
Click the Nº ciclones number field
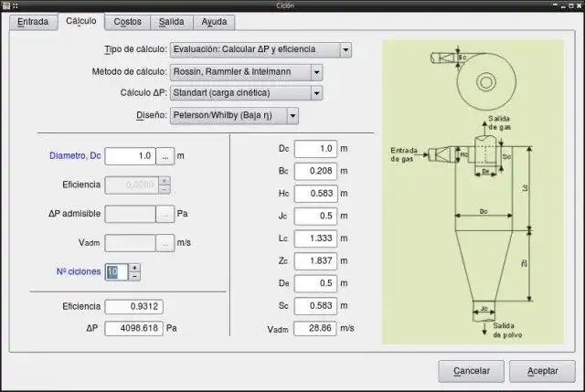117,272
